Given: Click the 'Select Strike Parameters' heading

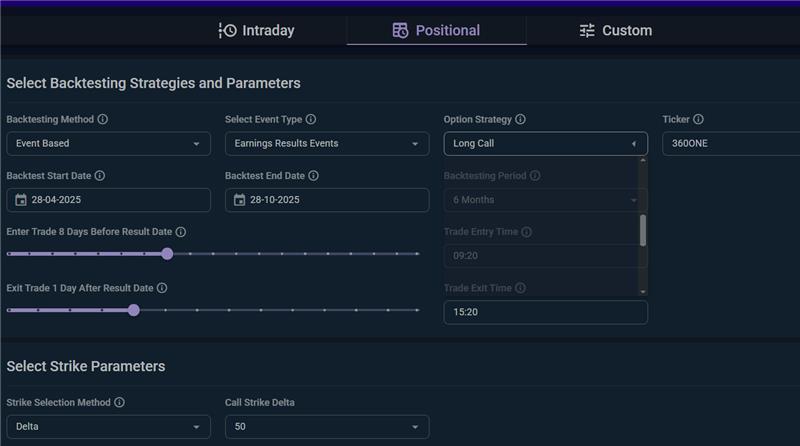Looking at the screenshot, I should [86, 366].
